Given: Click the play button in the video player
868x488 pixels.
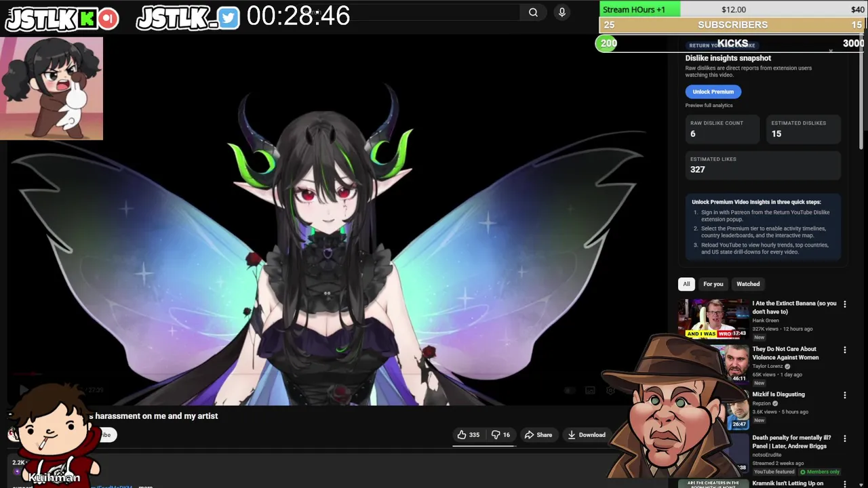Looking at the screenshot, I should pyautogui.click(x=23, y=390).
